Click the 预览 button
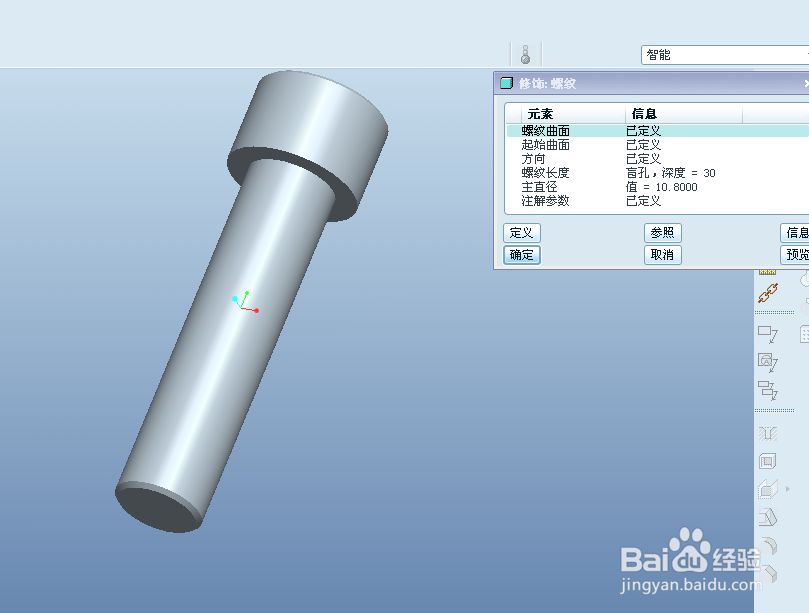The height and width of the screenshot is (613, 809). [x=795, y=255]
